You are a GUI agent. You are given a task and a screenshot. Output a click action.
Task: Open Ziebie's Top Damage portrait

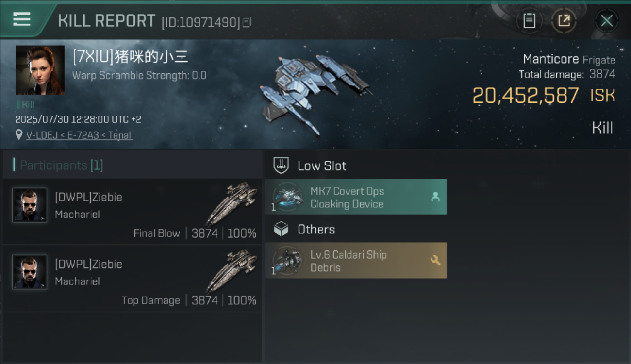click(30, 272)
